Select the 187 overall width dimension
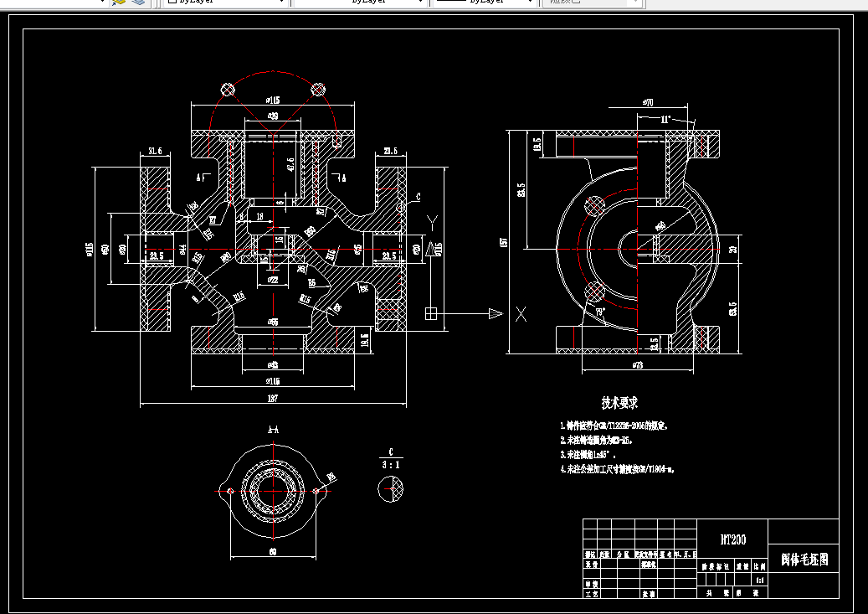868x614 pixels. coord(272,398)
